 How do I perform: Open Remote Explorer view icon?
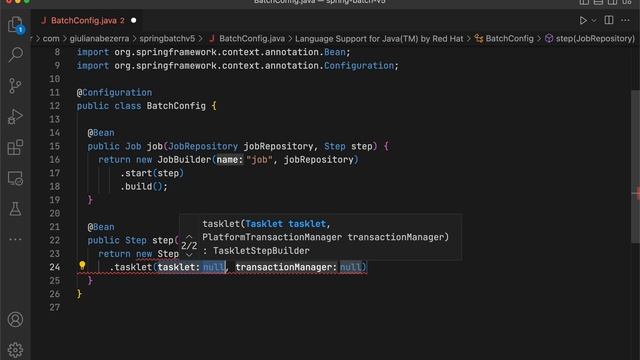[16, 178]
